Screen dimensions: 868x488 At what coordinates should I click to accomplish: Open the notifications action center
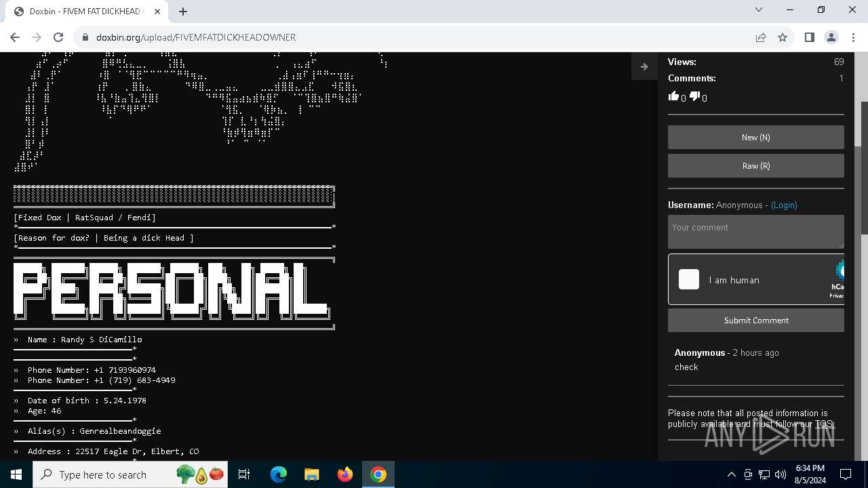(x=846, y=474)
